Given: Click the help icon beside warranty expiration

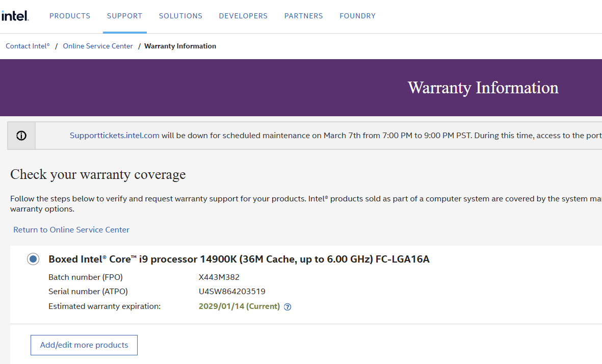Looking at the screenshot, I should point(287,307).
